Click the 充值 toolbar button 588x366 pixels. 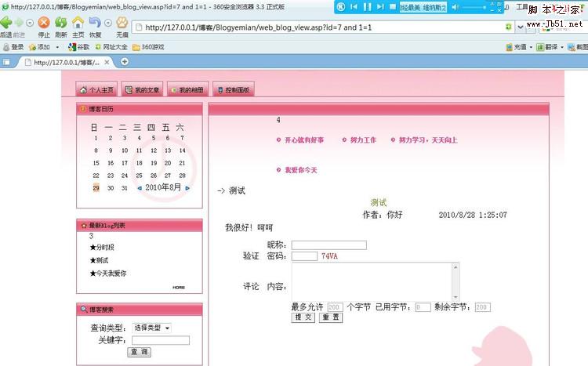pos(517,47)
